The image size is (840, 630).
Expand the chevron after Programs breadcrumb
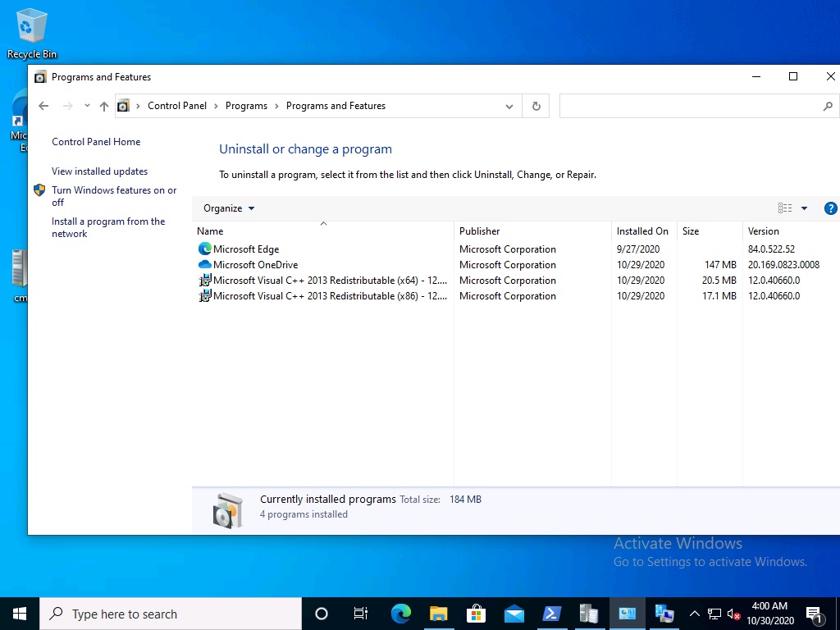tap(277, 106)
